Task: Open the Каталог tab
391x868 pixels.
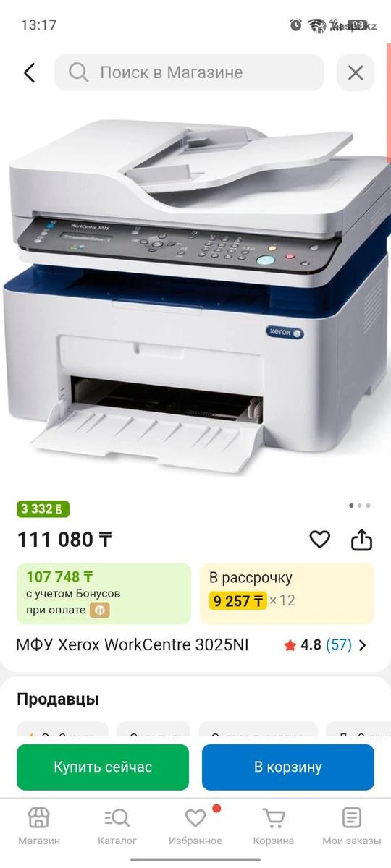Action: (117, 826)
